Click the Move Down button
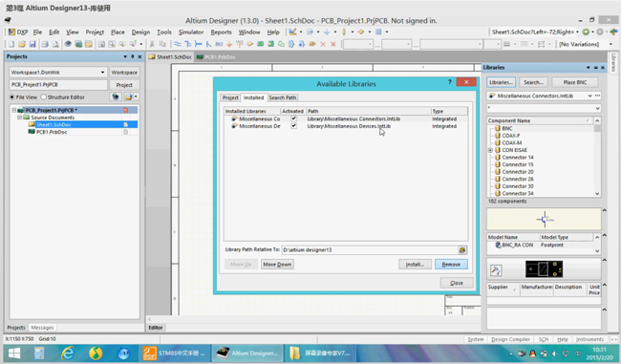 click(277, 265)
